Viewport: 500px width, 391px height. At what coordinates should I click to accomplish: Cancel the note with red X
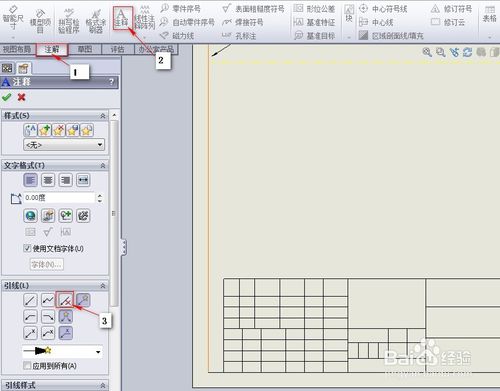point(22,97)
